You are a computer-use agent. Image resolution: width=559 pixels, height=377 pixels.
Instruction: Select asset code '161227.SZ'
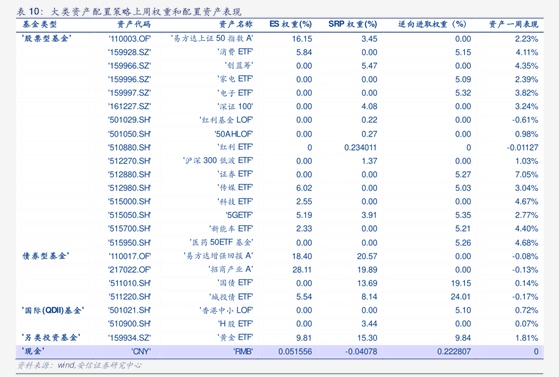point(129,106)
